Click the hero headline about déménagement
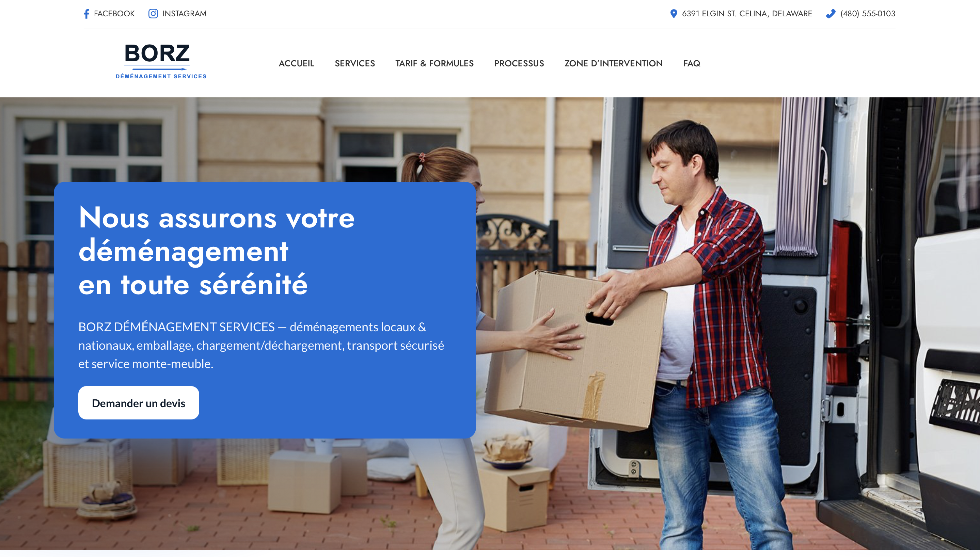Screen dimensions: 980x557 pyautogui.click(x=217, y=251)
